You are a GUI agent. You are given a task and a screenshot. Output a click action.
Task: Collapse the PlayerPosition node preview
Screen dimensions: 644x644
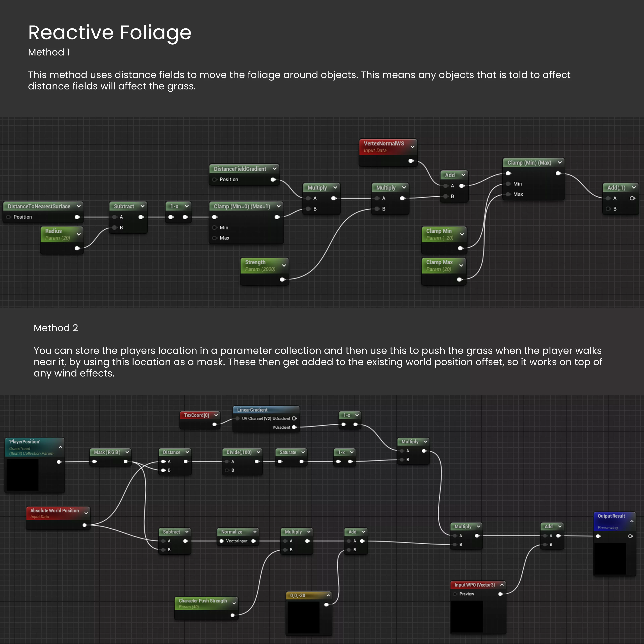61,447
